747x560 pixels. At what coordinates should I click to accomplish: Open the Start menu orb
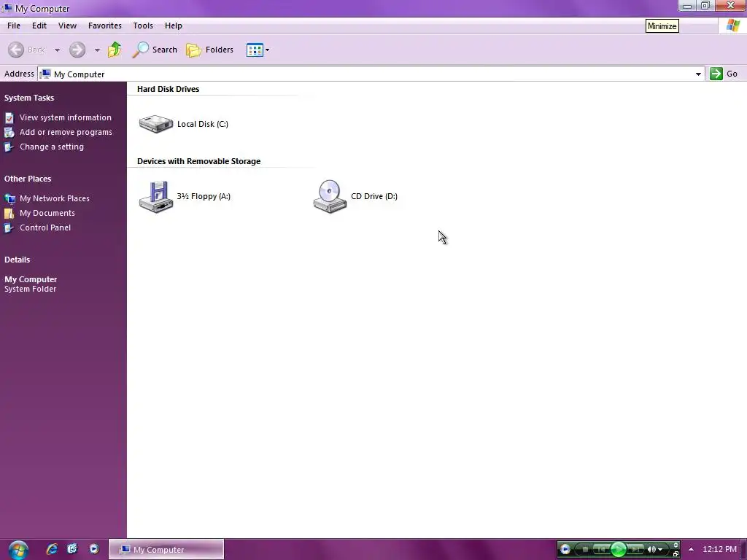pyautogui.click(x=18, y=550)
